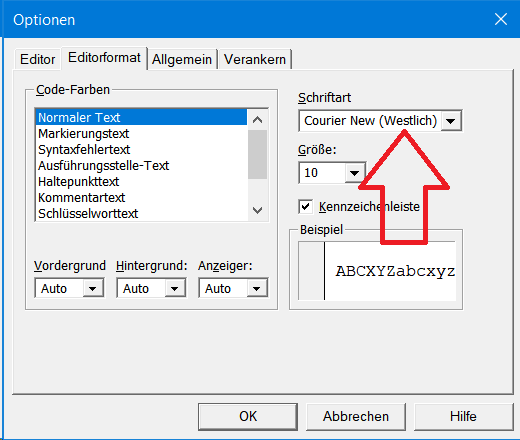
Task: Switch to the Editor tab
Action: click(37, 59)
